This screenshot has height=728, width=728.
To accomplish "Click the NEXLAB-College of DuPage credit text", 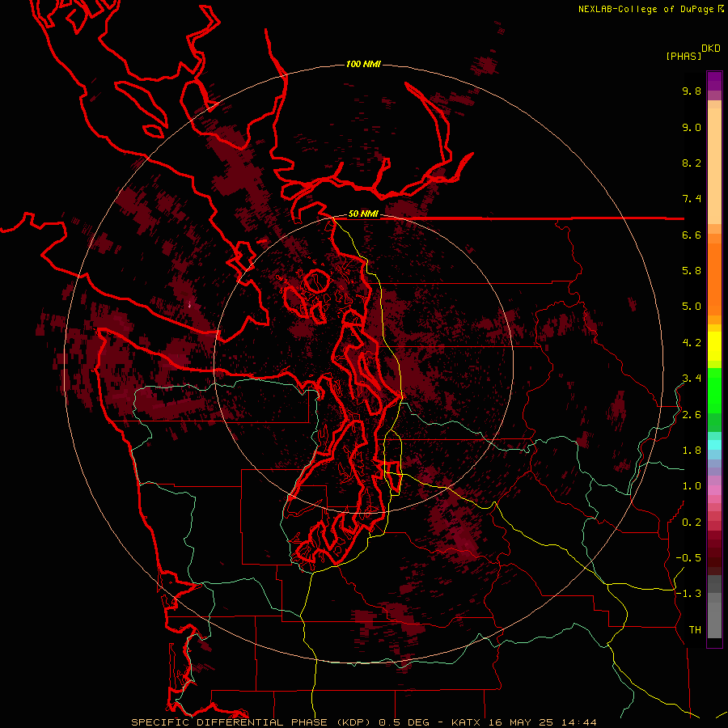I will pos(645,9).
